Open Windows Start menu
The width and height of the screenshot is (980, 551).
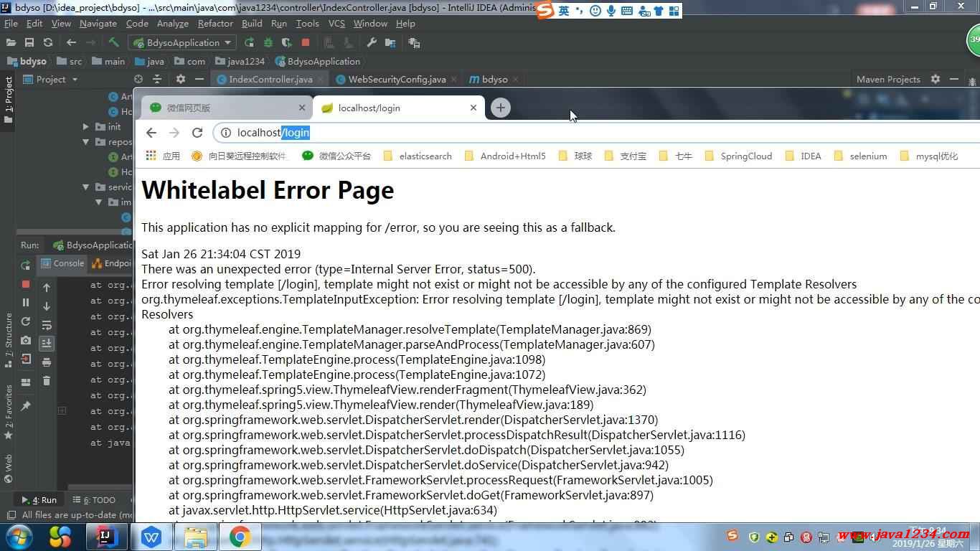[x=19, y=537]
